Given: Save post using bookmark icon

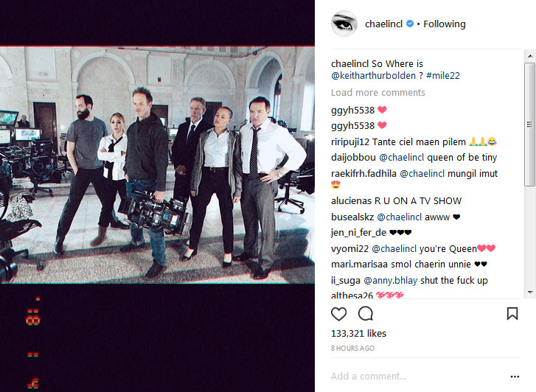Looking at the screenshot, I should click(x=512, y=313).
